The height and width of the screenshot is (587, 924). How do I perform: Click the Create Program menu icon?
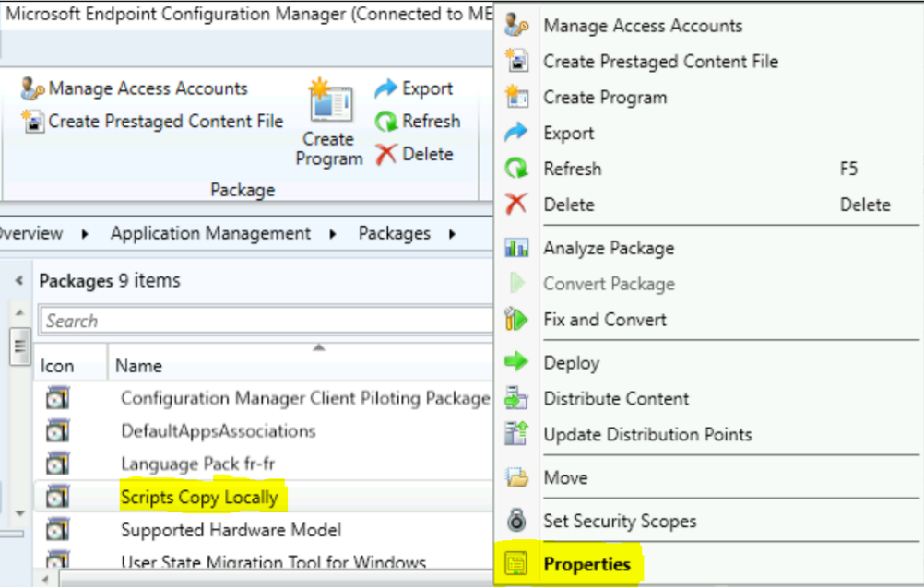(516, 97)
